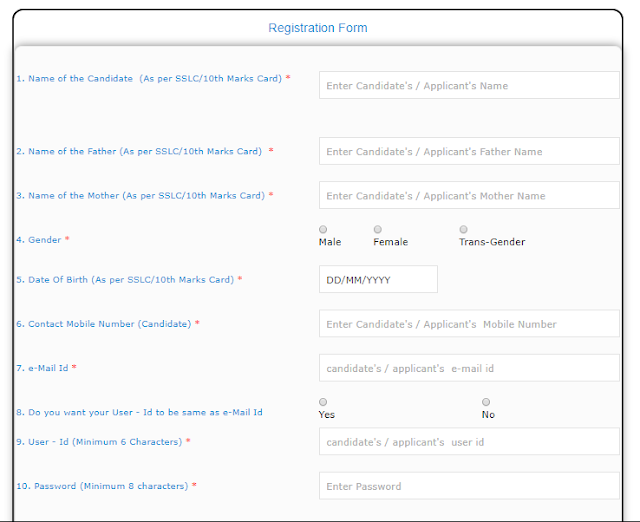Click the e-mail id input field
The image size is (640, 522).
coord(469,368)
